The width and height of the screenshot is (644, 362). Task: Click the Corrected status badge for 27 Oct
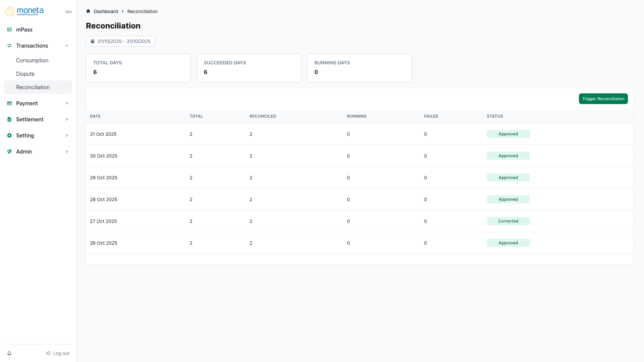(x=508, y=221)
